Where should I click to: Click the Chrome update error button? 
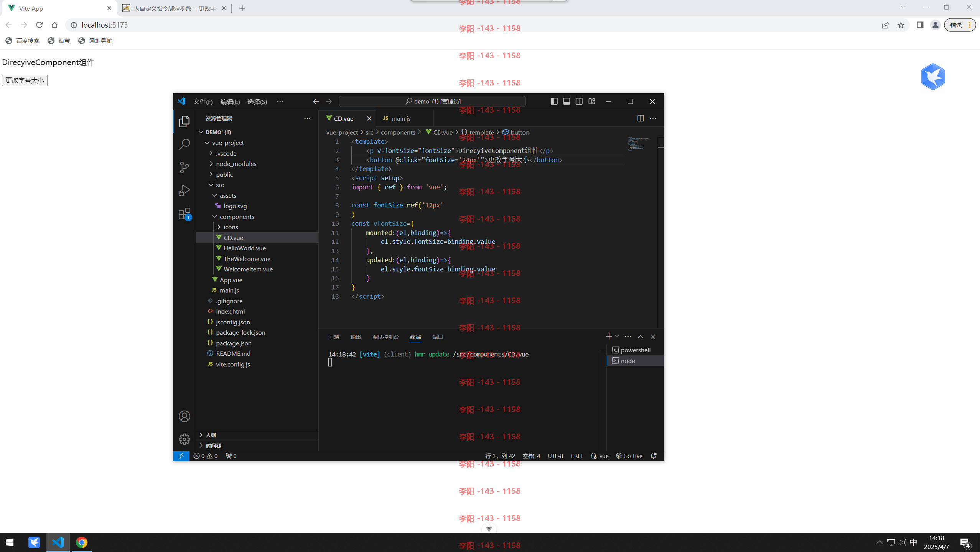[x=960, y=25]
